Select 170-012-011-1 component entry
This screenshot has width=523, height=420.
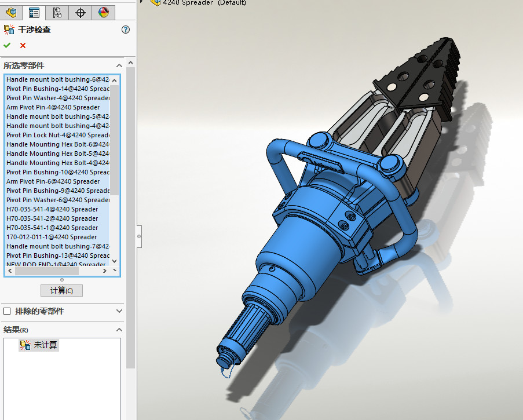58,237
